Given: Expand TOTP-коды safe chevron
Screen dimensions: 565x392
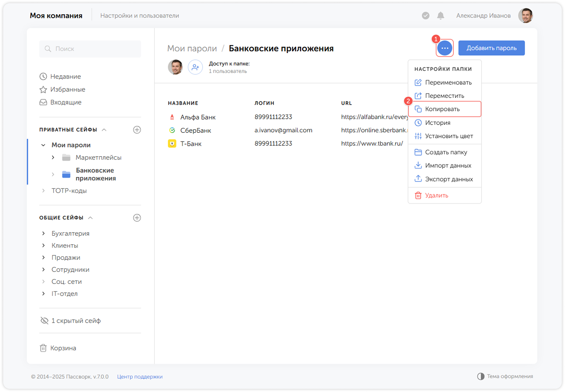Looking at the screenshot, I should click(43, 191).
